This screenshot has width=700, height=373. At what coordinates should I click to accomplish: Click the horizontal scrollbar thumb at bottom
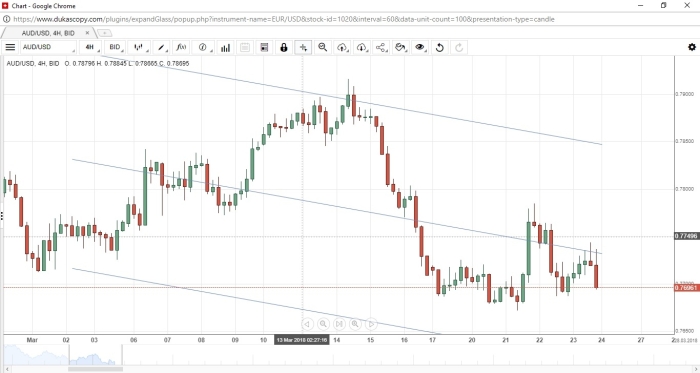click(x=95, y=369)
